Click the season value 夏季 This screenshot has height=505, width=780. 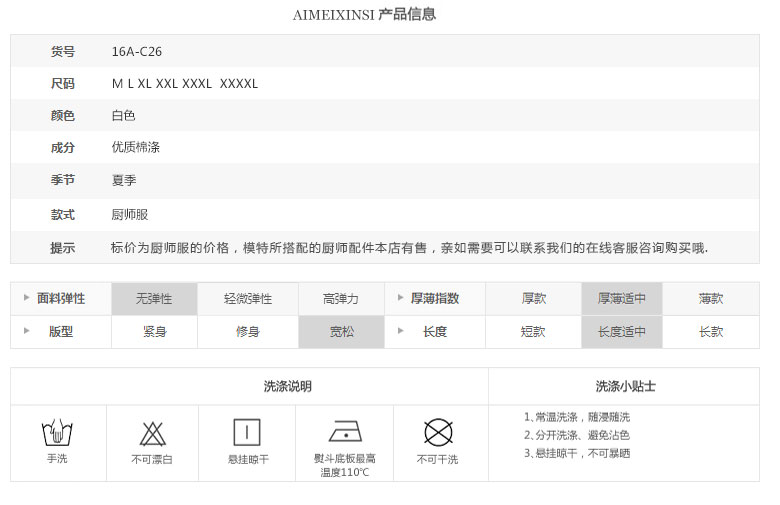coord(124,180)
